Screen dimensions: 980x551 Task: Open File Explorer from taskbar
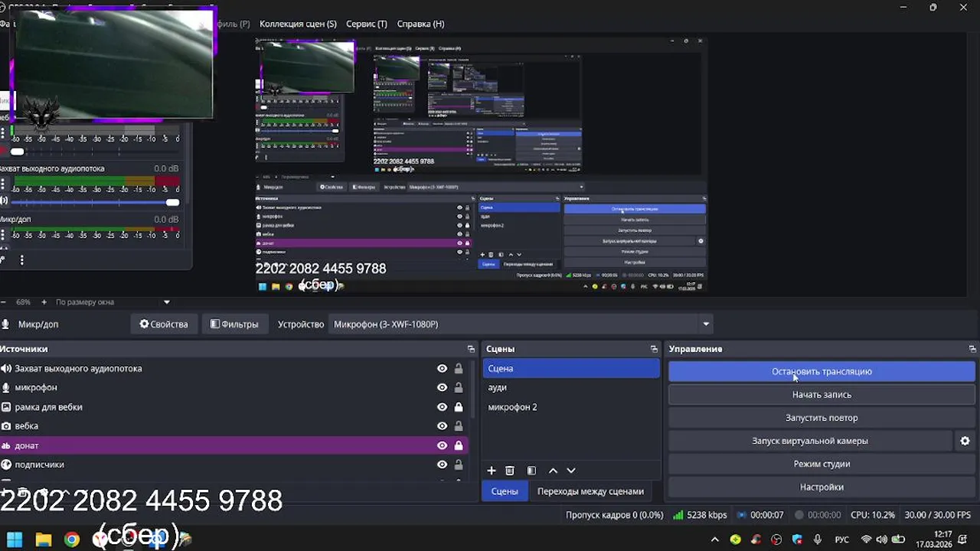[x=44, y=540]
